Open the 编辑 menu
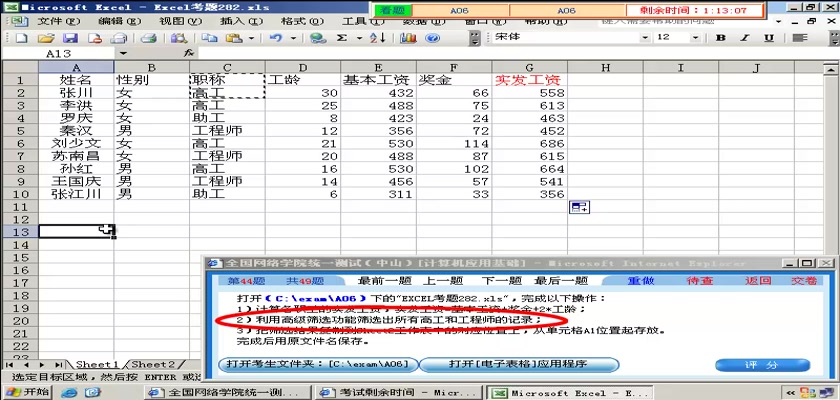Image resolution: width=840 pixels, height=400 pixels. click(119, 21)
